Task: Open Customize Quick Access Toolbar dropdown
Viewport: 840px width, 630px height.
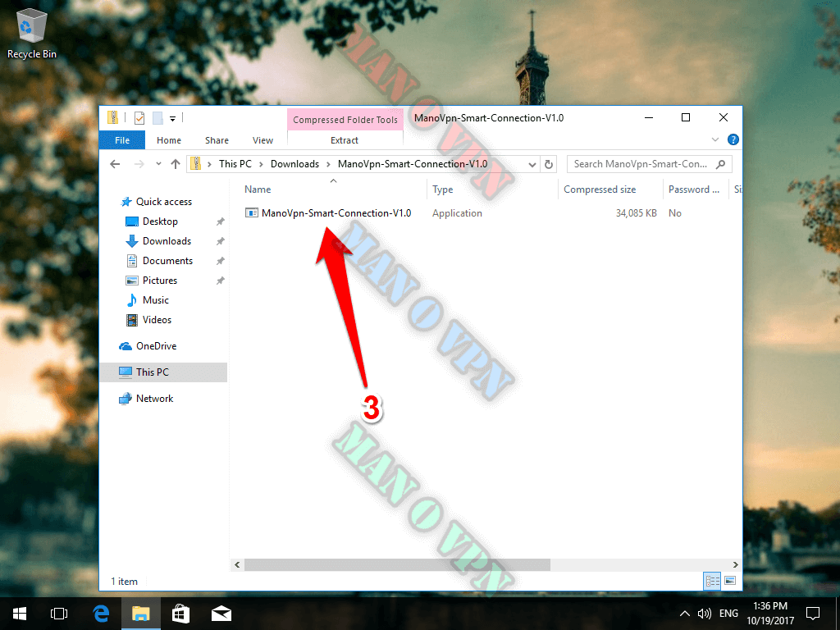Action: (172, 118)
